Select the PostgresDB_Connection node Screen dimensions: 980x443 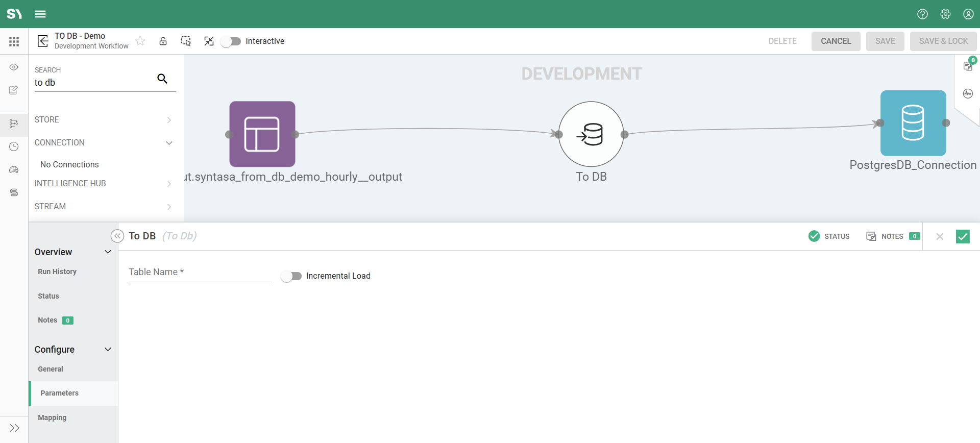(913, 123)
